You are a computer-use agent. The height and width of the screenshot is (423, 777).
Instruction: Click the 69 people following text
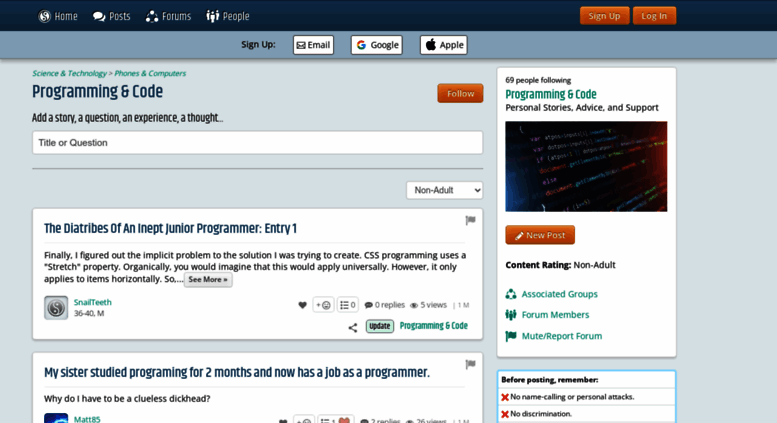coord(538,80)
